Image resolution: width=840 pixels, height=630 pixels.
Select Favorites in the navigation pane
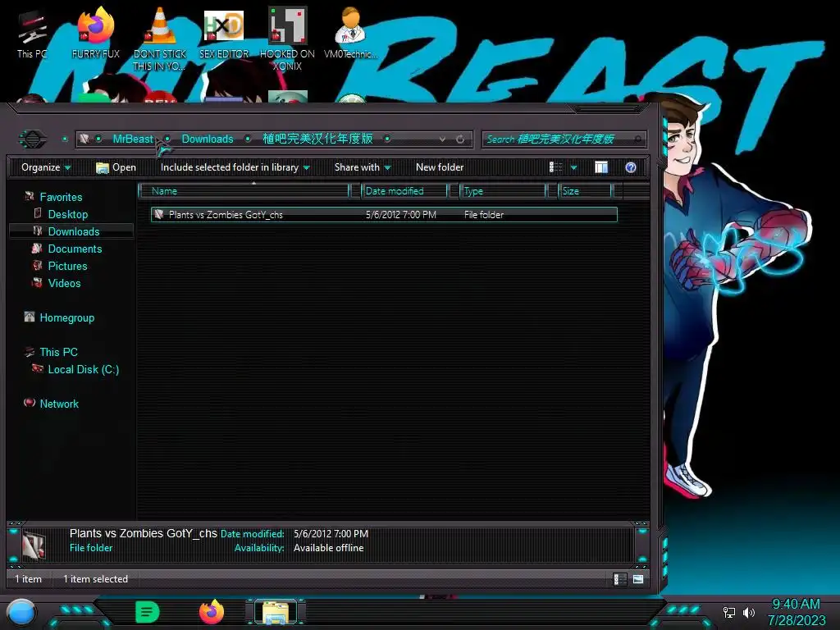61,197
